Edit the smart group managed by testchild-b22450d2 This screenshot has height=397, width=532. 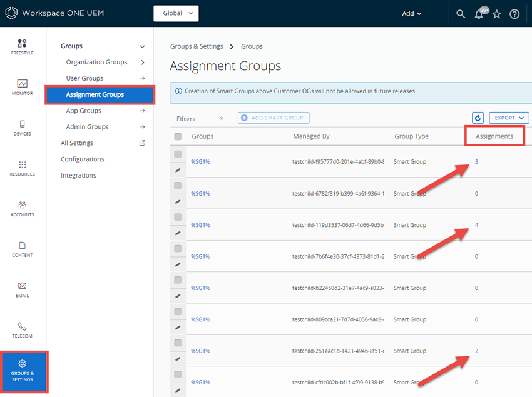[x=178, y=296]
